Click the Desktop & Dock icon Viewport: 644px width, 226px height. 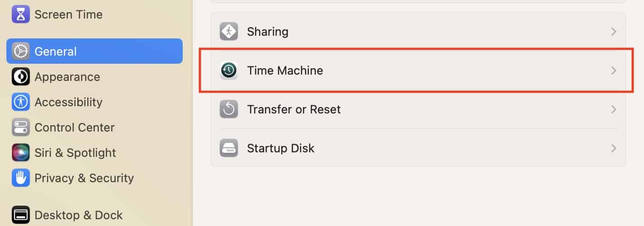point(21,215)
